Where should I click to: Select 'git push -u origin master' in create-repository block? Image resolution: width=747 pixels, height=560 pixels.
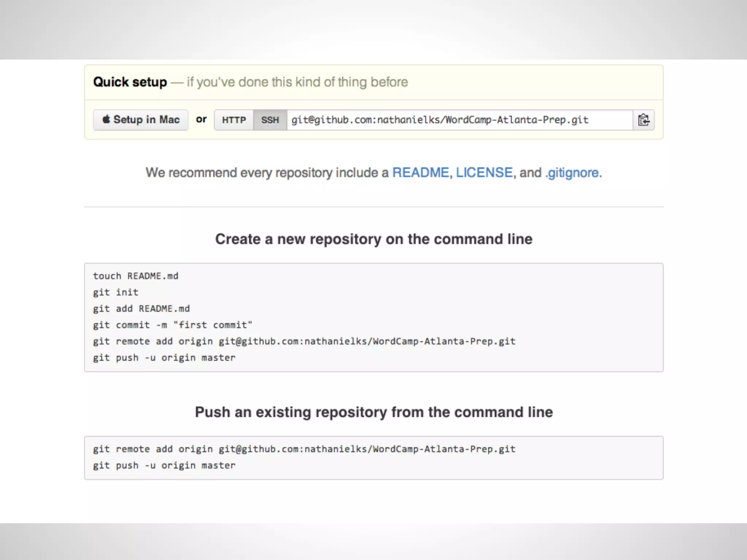tap(164, 358)
